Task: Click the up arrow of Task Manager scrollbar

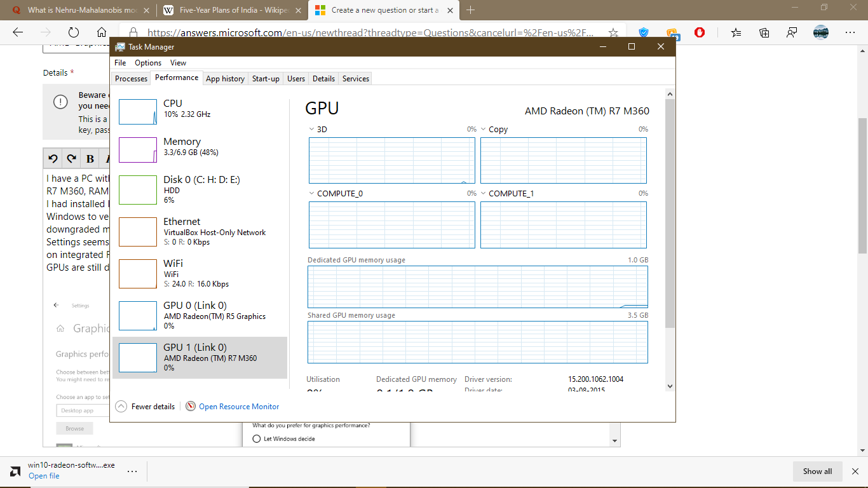Action: pyautogui.click(x=670, y=94)
